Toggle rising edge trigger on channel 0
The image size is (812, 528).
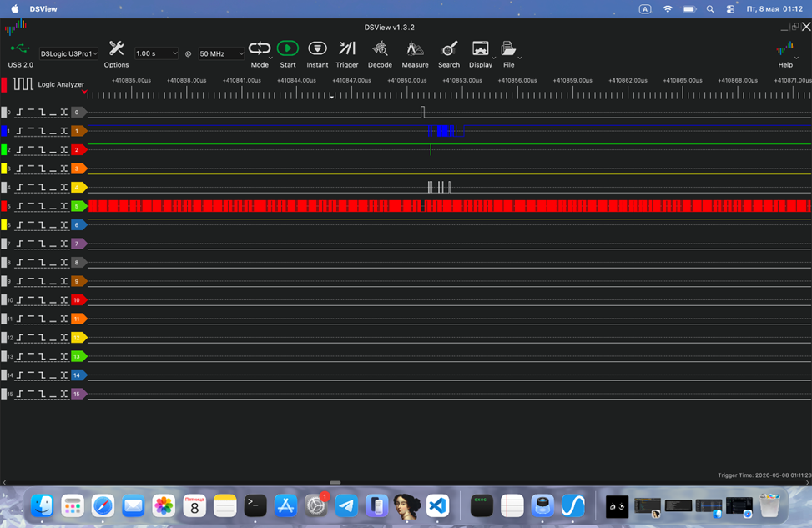(x=20, y=113)
